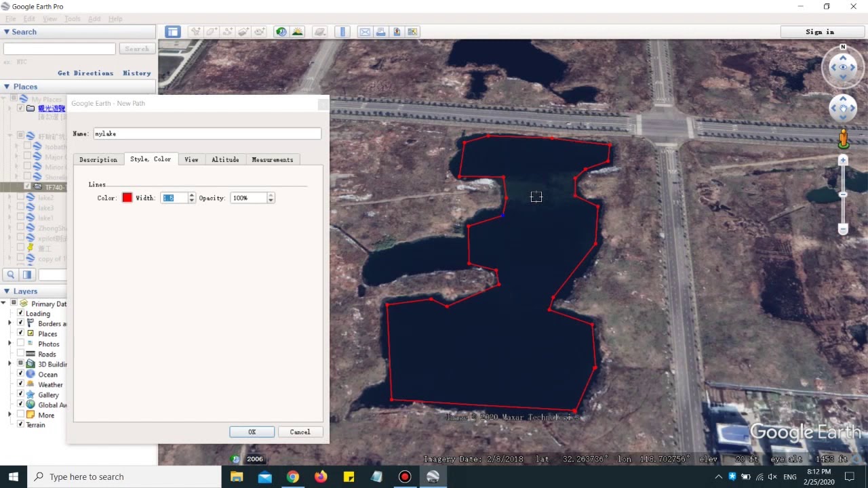Expand the Photos layer node
Viewport: 868px width, 488px height.
tap(10, 344)
